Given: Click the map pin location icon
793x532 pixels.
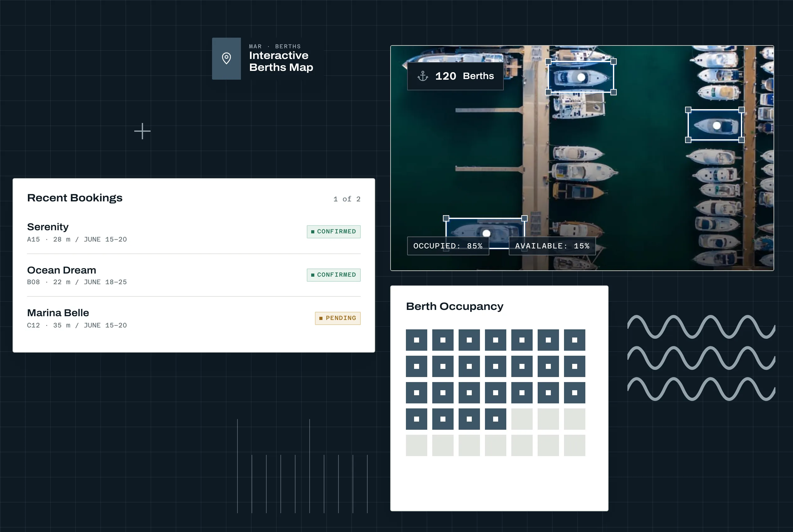Looking at the screenshot, I should [226, 58].
